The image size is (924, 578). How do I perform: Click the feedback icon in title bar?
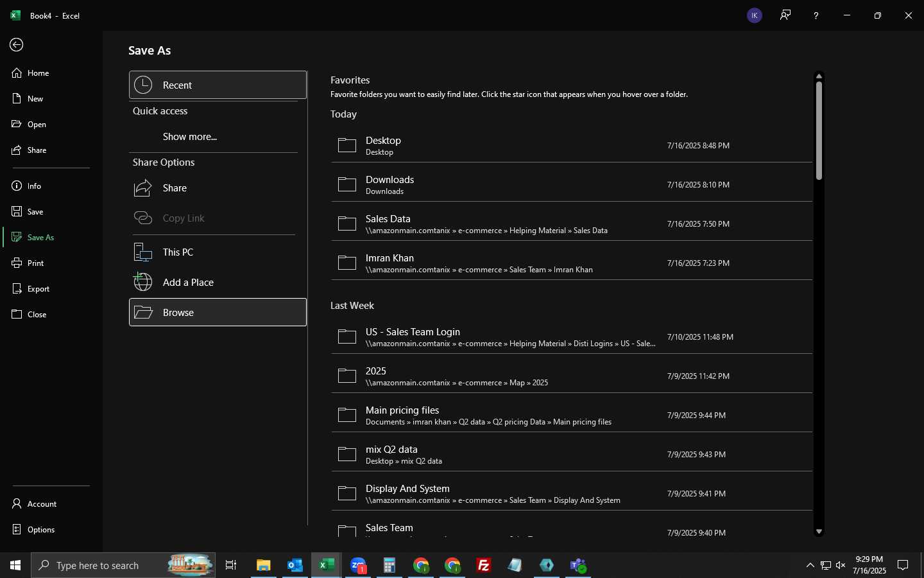click(x=785, y=15)
